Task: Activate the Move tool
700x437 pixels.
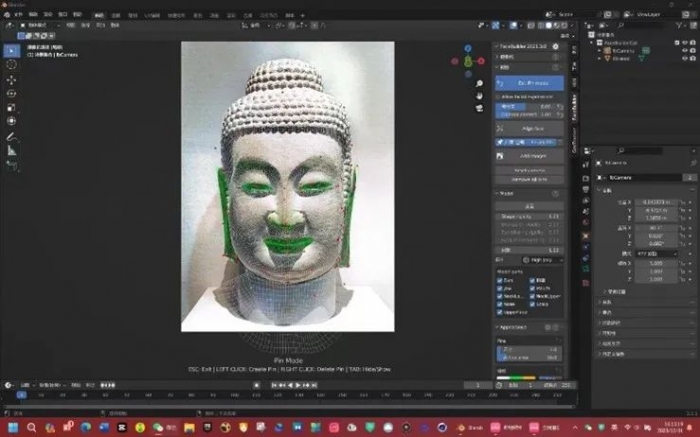Action: pyautogui.click(x=12, y=79)
